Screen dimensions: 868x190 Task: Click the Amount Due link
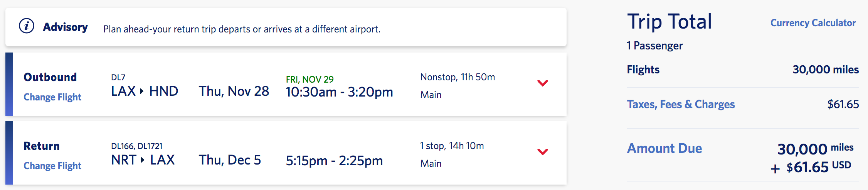(x=664, y=148)
